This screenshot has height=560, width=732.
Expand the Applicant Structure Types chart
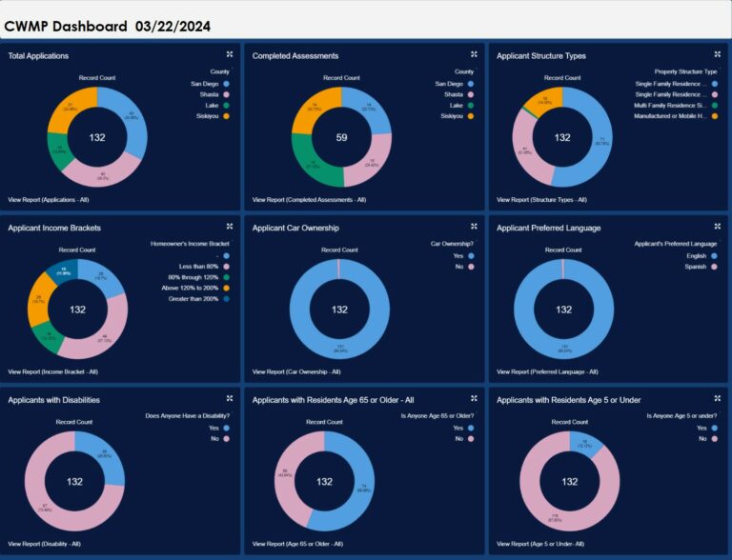(x=717, y=54)
